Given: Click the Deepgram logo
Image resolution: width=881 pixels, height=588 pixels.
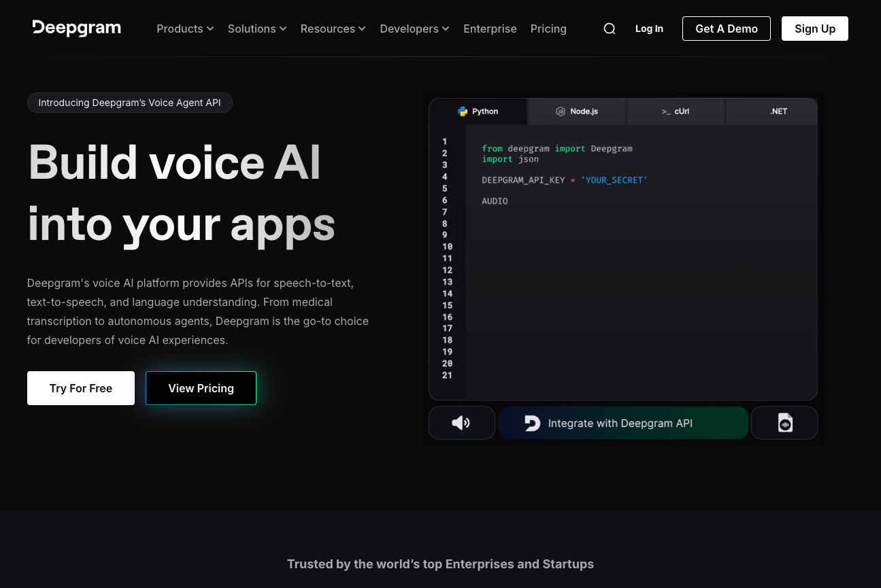Looking at the screenshot, I should pyautogui.click(x=76, y=28).
